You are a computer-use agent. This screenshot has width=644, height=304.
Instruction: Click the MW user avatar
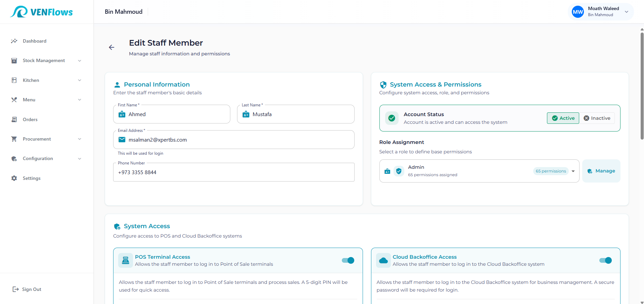(x=578, y=12)
